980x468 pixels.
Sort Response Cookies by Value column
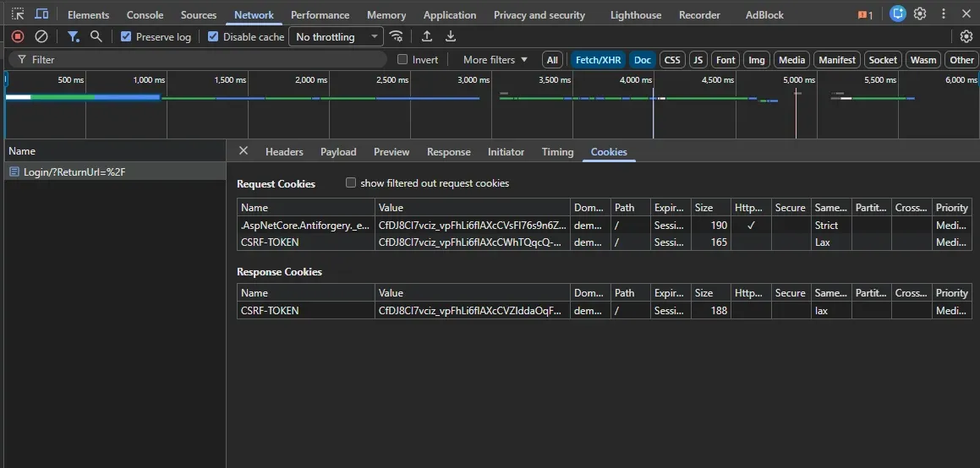point(472,293)
